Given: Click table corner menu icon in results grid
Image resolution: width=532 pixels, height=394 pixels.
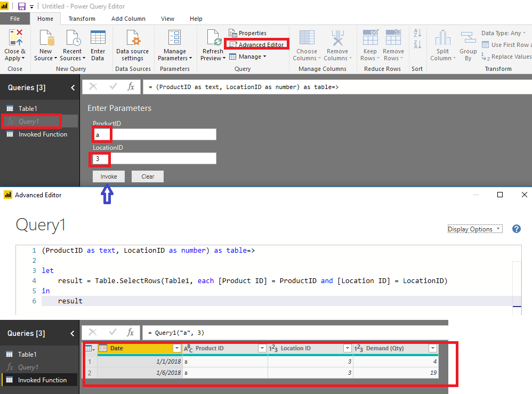Looking at the screenshot, I should coord(90,348).
